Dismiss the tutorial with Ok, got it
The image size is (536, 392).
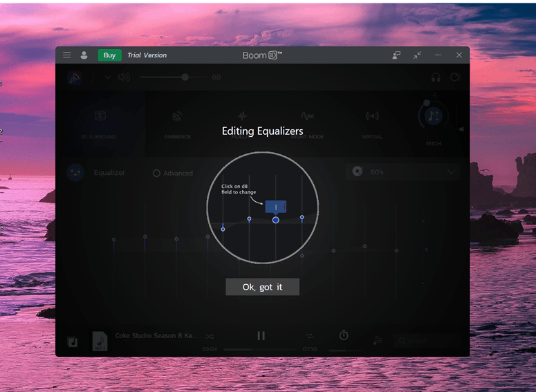(x=263, y=287)
